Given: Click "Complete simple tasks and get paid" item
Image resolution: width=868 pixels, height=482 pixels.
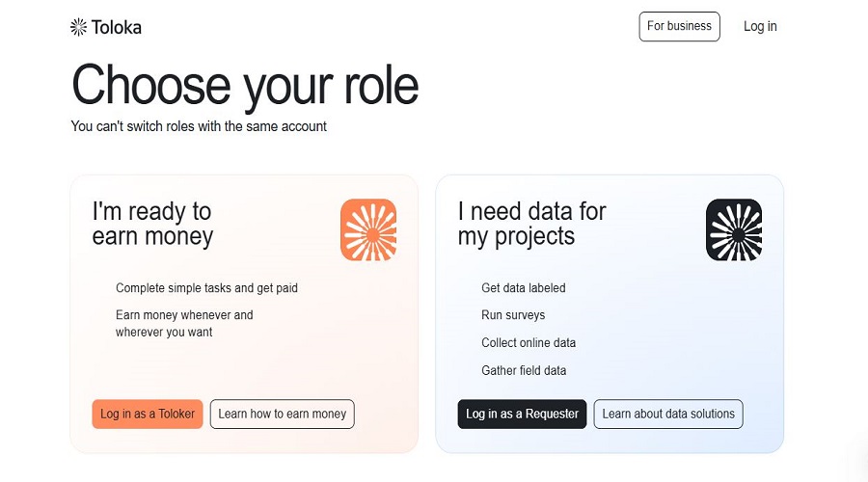Looking at the screenshot, I should coord(206,288).
